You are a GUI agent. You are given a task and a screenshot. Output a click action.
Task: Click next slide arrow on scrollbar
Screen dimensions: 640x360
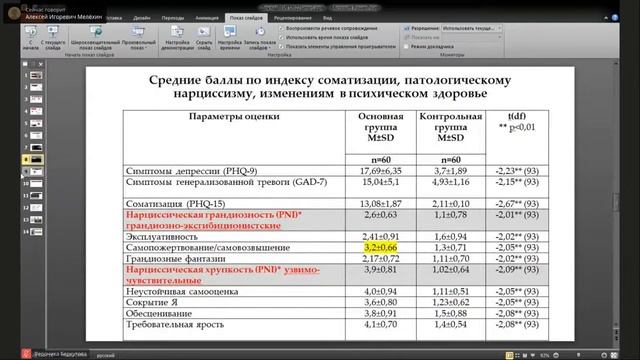pyautogui.click(x=616, y=339)
